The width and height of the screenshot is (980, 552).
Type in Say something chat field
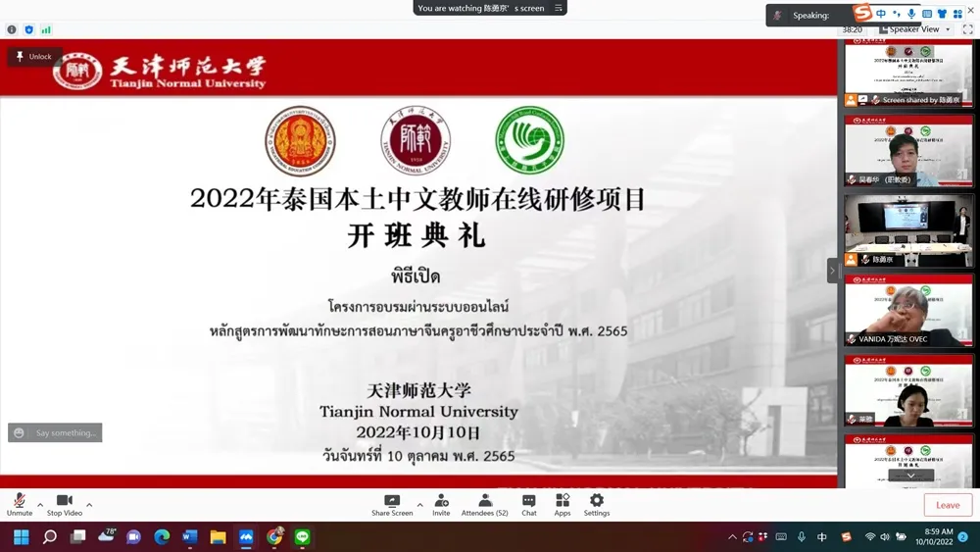pos(66,432)
